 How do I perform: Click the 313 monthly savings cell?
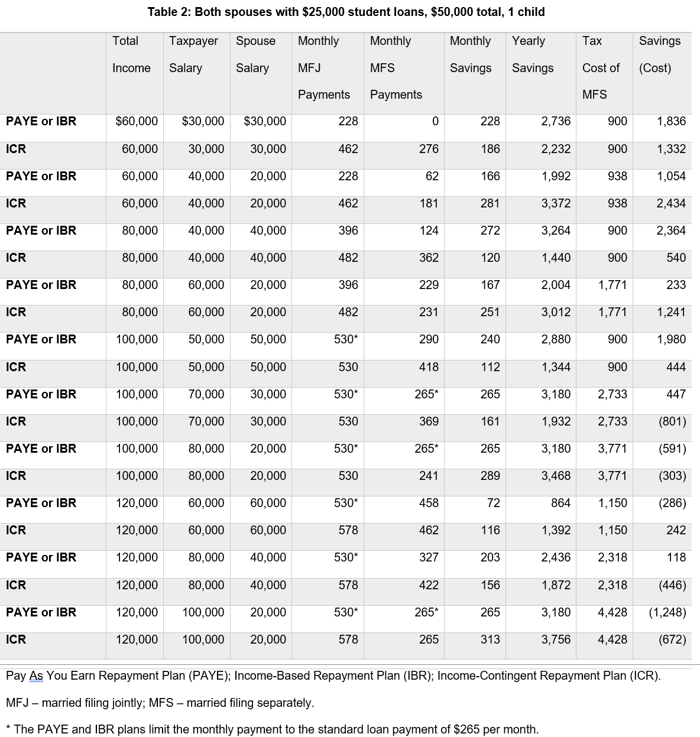click(490, 639)
